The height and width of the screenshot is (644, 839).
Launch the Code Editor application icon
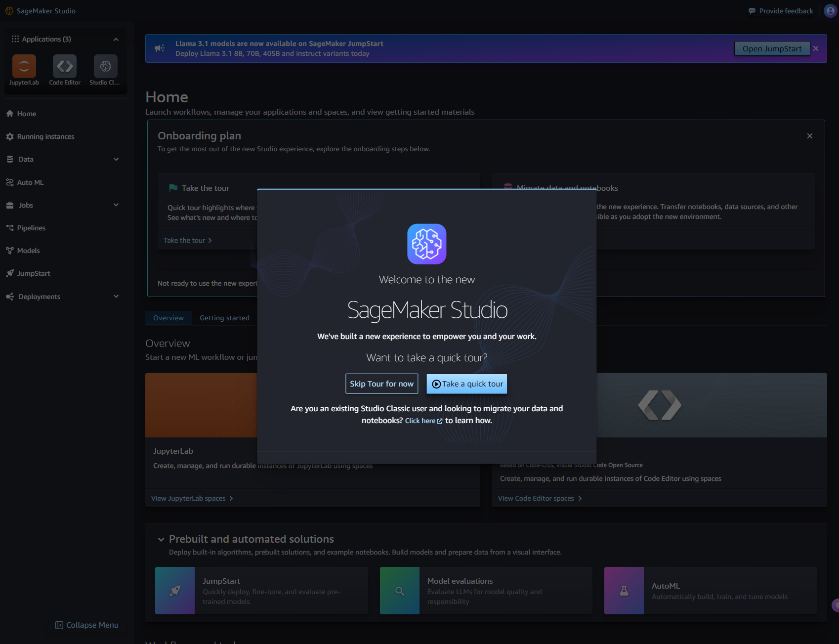(x=65, y=66)
